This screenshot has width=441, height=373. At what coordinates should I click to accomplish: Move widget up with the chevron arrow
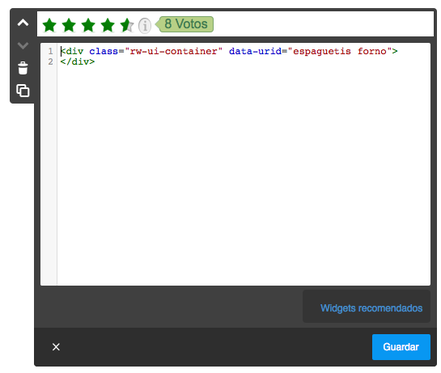[23, 23]
